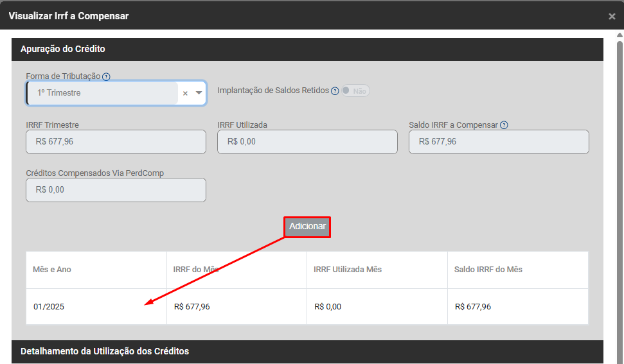Image resolution: width=624 pixels, height=364 pixels.
Task: Click help icon beside Forma de Tributação
Action: (106, 76)
